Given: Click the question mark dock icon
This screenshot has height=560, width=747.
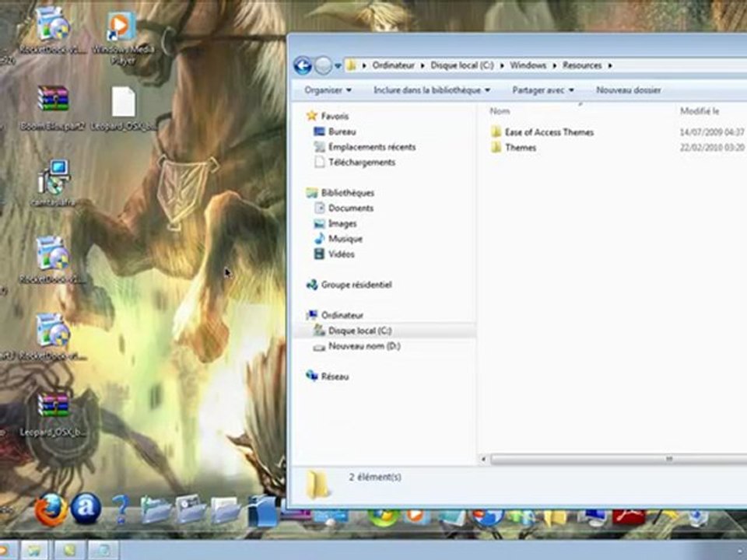Looking at the screenshot, I should [121, 509].
